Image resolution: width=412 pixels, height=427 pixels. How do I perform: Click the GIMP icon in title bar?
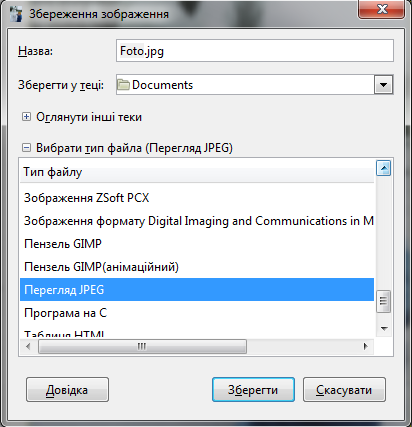click(x=16, y=14)
